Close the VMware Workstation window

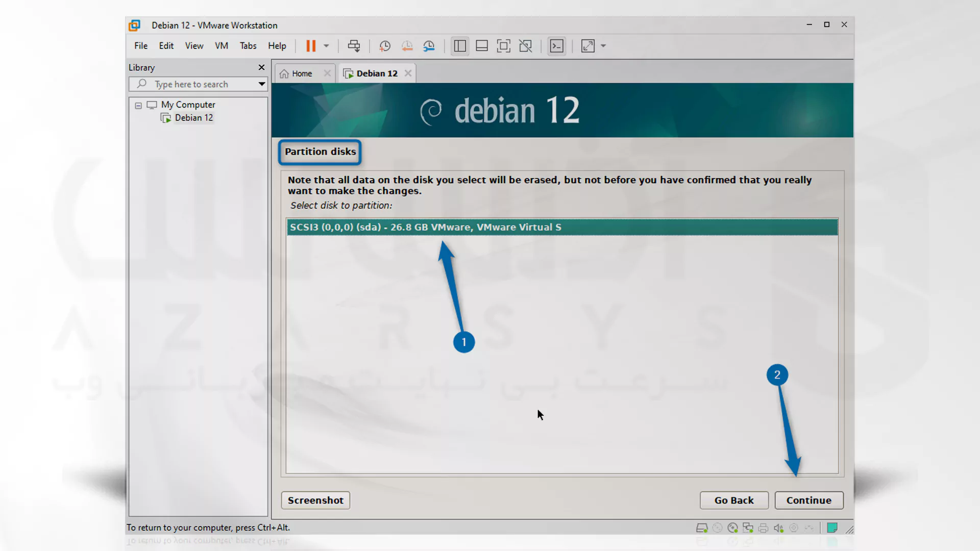pos(844,24)
